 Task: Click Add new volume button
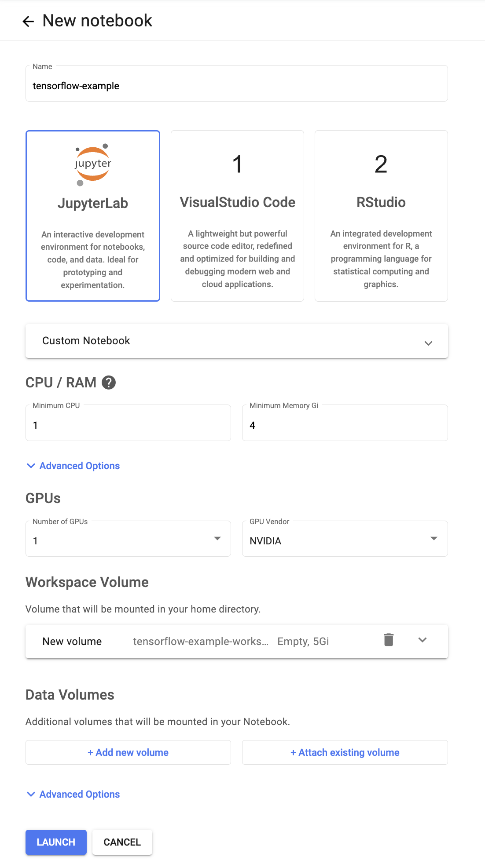click(128, 752)
